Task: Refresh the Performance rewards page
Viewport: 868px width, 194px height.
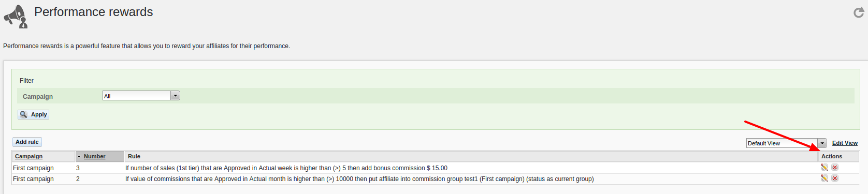Action: [859, 12]
